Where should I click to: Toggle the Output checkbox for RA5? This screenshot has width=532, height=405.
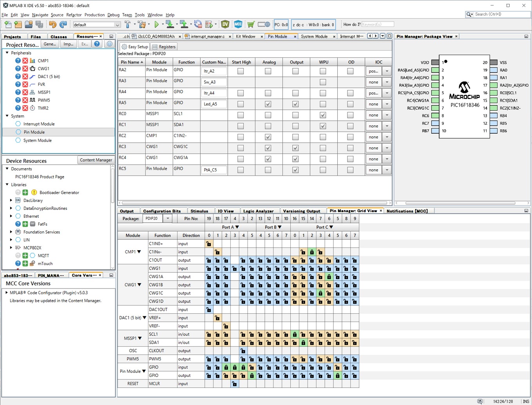[295, 104]
